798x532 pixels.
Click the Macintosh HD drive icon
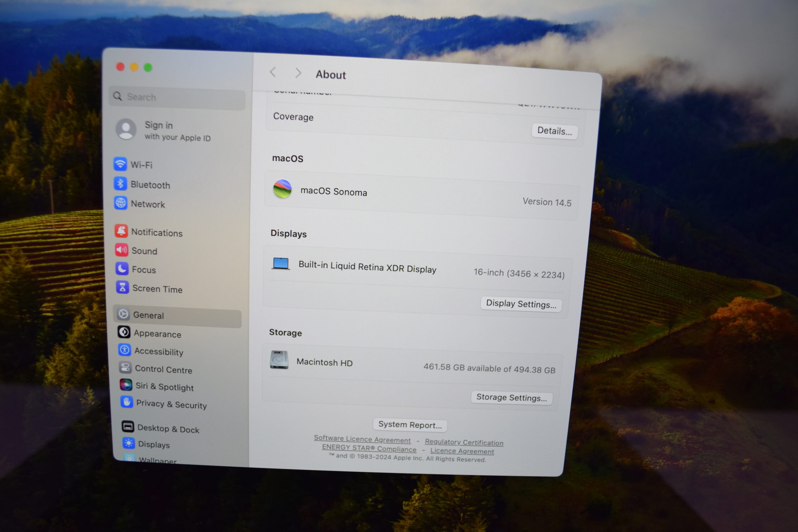[279, 360]
